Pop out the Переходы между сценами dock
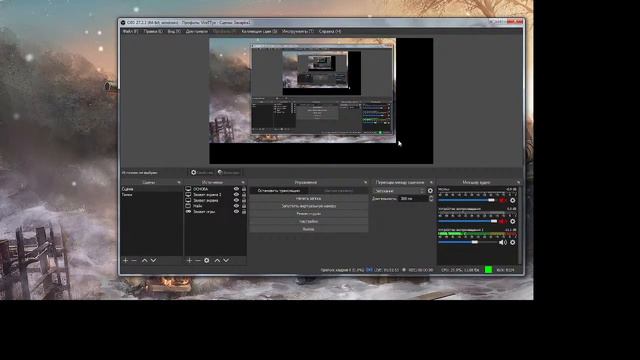The width and height of the screenshot is (640, 360). click(431, 182)
